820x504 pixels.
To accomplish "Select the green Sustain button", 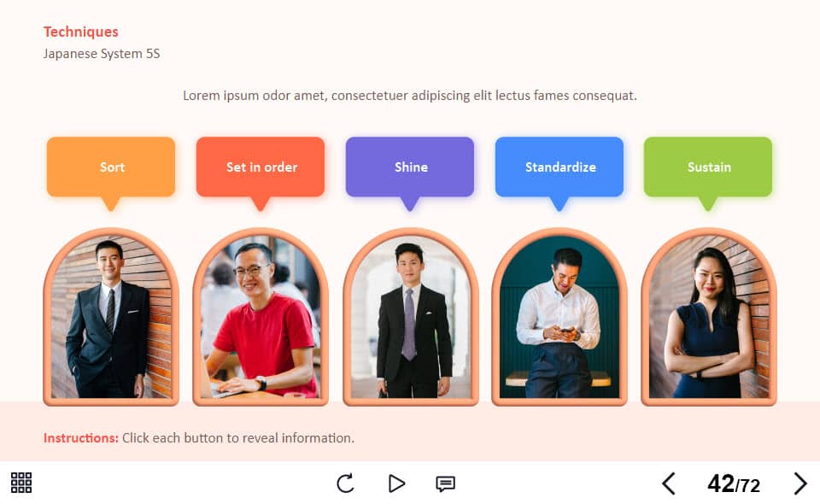I will pyautogui.click(x=708, y=167).
